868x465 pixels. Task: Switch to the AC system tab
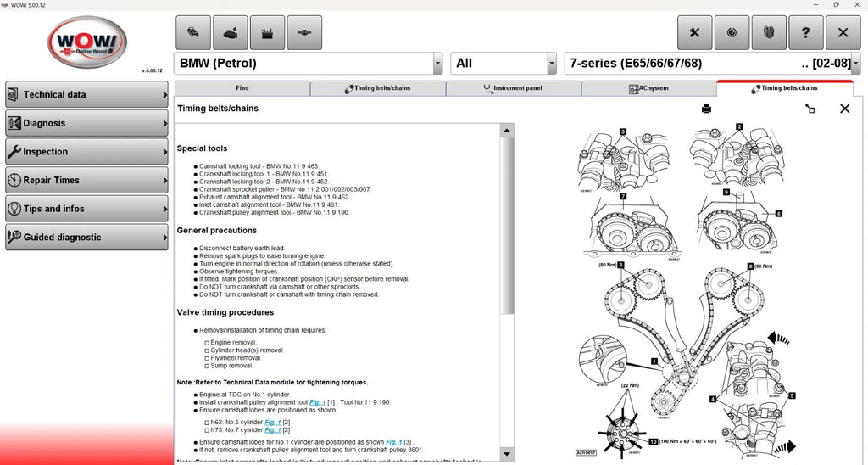click(649, 88)
